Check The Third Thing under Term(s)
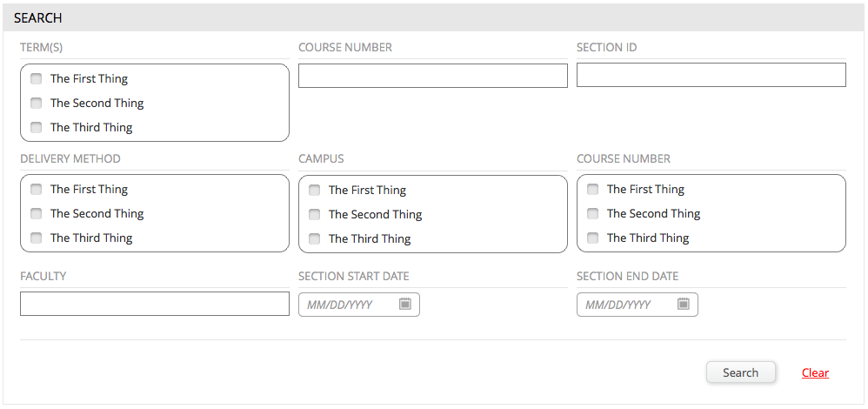 pos(36,127)
